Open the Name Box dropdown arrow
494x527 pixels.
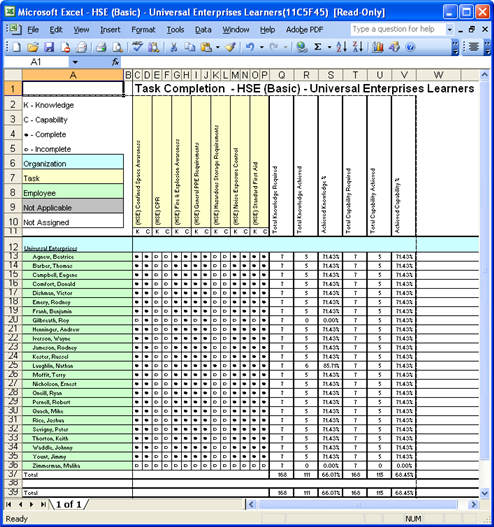coord(75,62)
